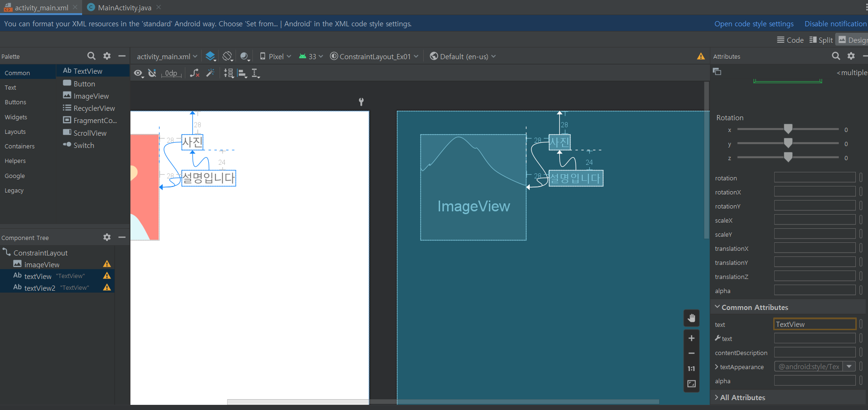This screenshot has width=868, height=410.
Task: Open Palette settings gear
Action: [107, 56]
